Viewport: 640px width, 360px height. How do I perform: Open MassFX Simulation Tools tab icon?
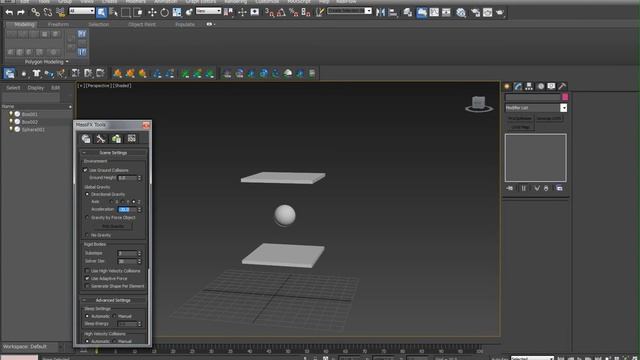pos(101,139)
